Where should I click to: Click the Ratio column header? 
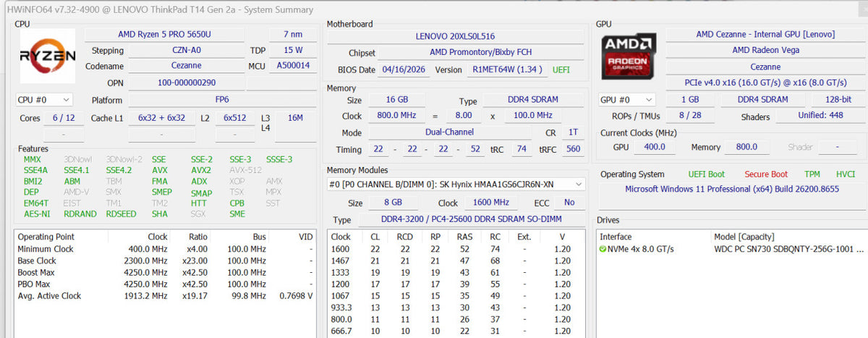point(198,237)
